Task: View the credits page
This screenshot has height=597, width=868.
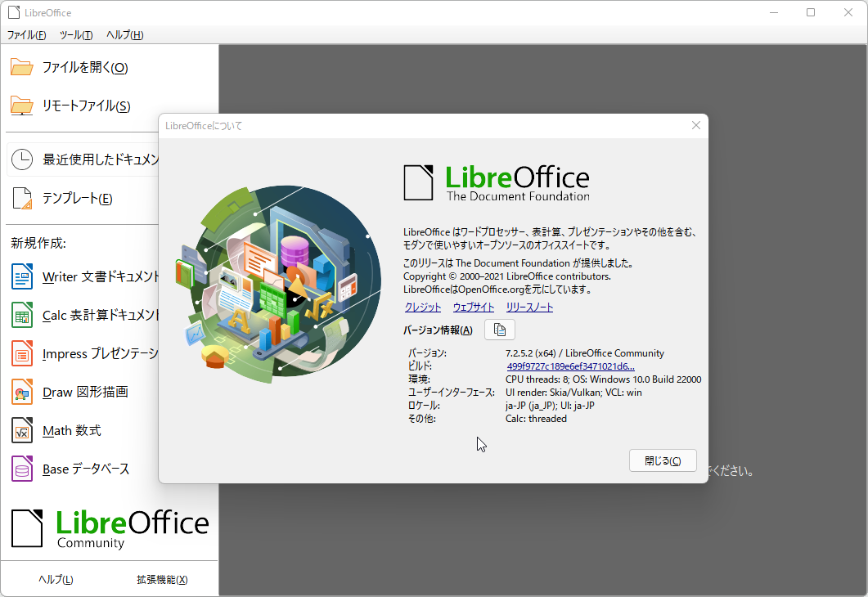Action: coord(422,307)
